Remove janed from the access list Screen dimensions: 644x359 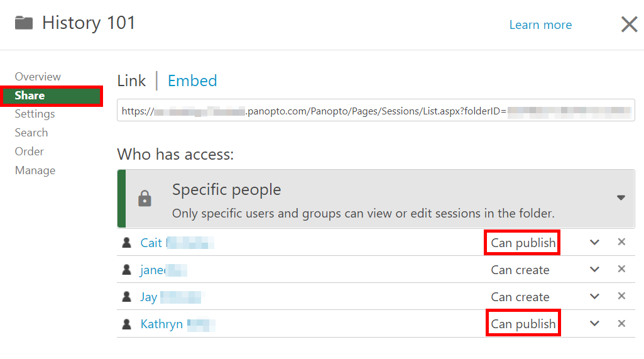[621, 269]
